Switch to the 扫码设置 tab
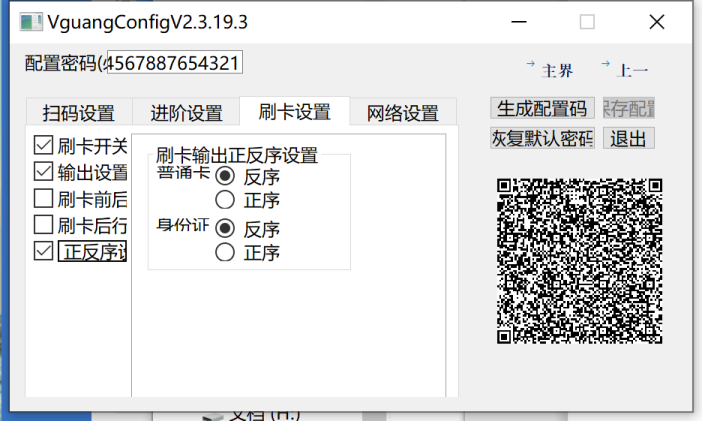 (x=79, y=112)
